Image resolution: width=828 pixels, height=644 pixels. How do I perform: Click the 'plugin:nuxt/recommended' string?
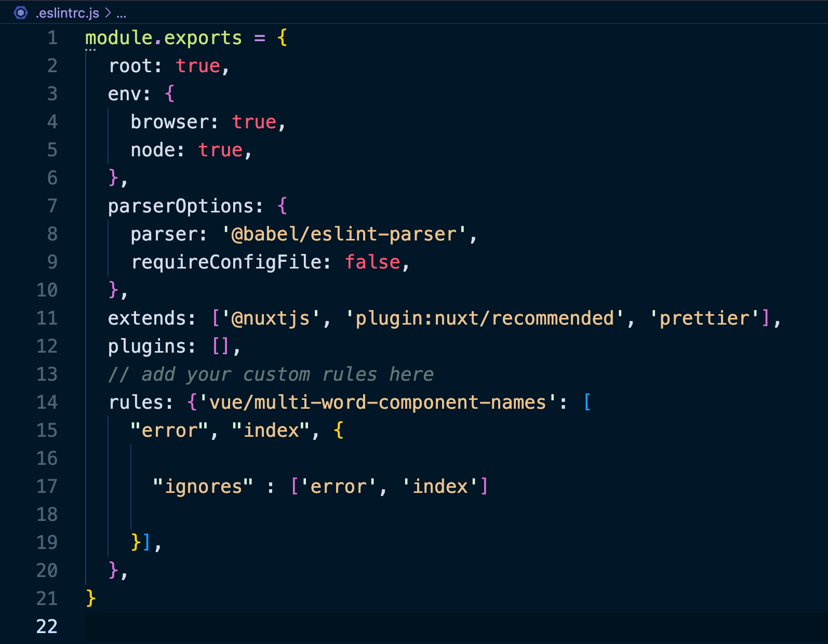485,318
